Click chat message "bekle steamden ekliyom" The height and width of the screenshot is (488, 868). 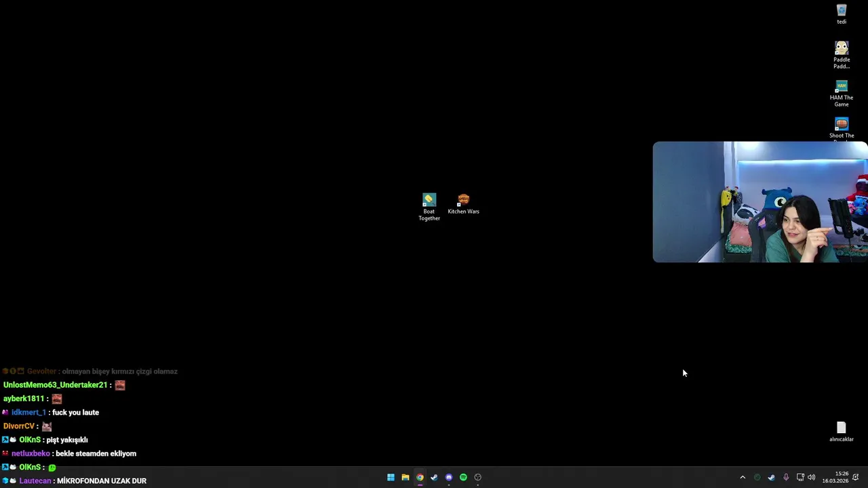[94, 453]
